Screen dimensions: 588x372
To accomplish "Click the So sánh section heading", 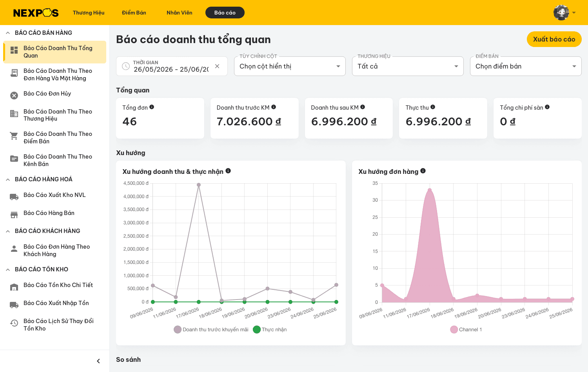I will (129, 359).
